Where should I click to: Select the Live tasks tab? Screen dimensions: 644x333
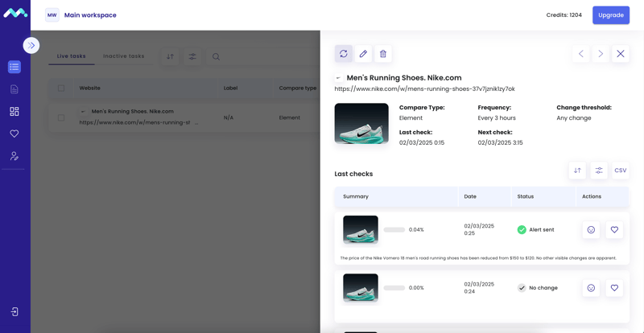72,56
